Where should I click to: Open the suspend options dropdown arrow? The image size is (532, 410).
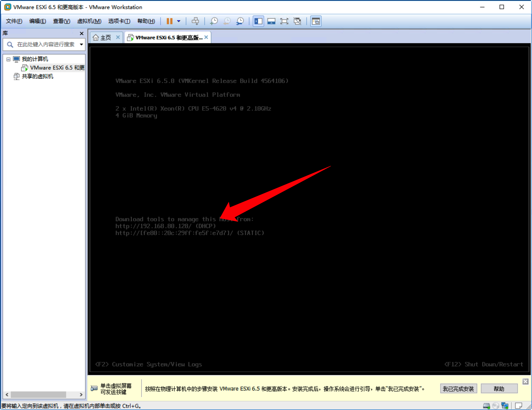[x=179, y=21]
